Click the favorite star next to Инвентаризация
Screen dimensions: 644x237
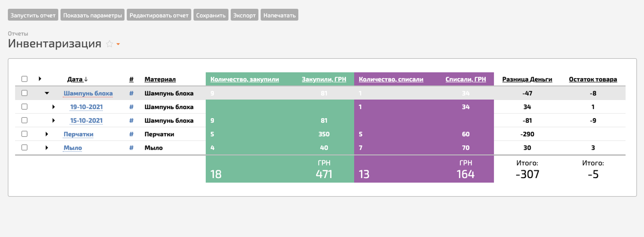(x=109, y=44)
